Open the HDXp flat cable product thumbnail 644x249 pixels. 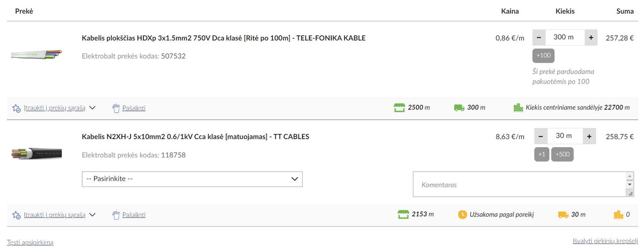coord(36,54)
